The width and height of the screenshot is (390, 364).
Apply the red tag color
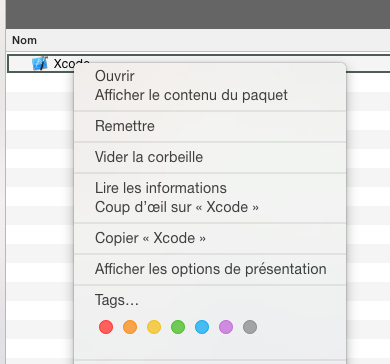coord(106,327)
